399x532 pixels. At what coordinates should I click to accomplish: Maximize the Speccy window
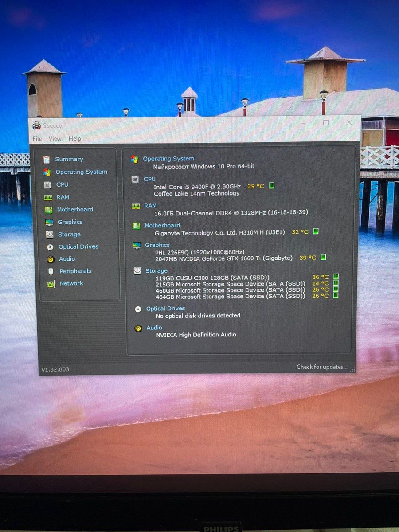326,122
